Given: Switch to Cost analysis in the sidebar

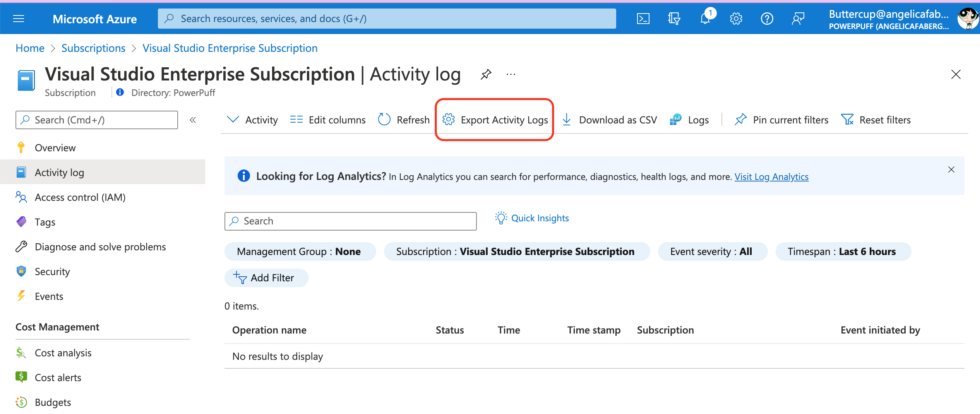Looking at the screenshot, I should (63, 352).
